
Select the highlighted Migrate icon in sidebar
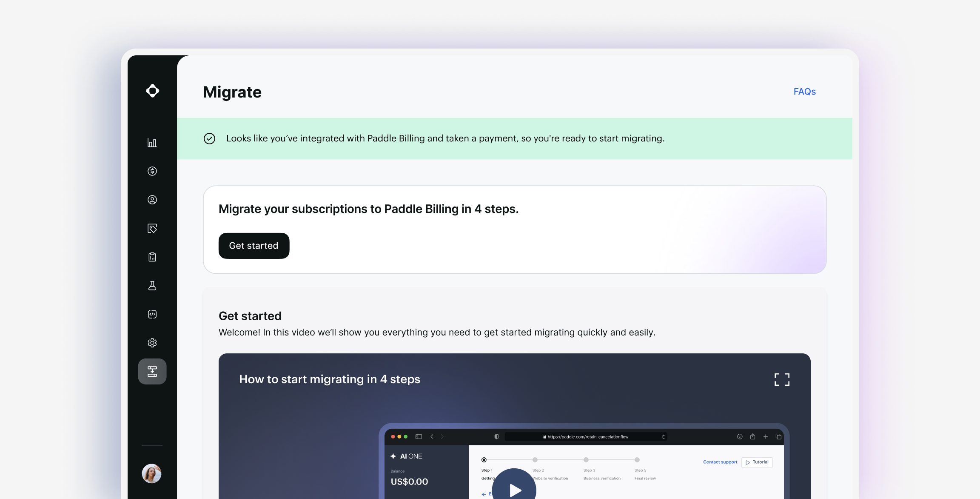pos(152,371)
